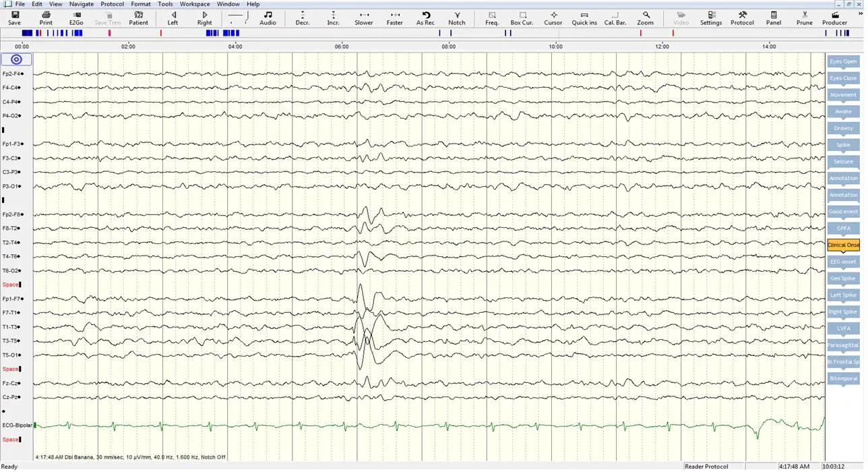Open the Patient information dialog

[137, 18]
